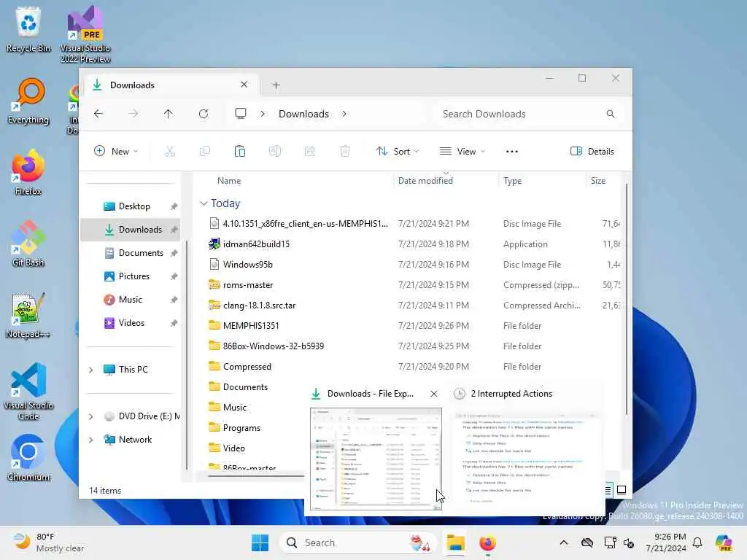
Task: Sort by Name column header
Action: click(228, 181)
